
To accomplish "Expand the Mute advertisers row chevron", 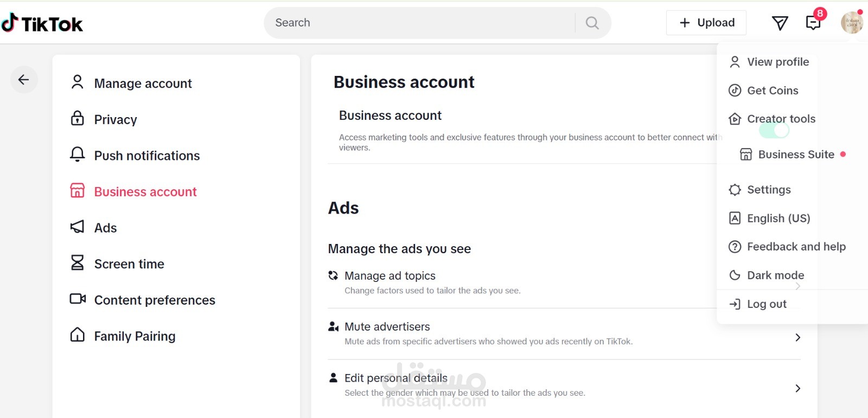I will click(797, 337).
